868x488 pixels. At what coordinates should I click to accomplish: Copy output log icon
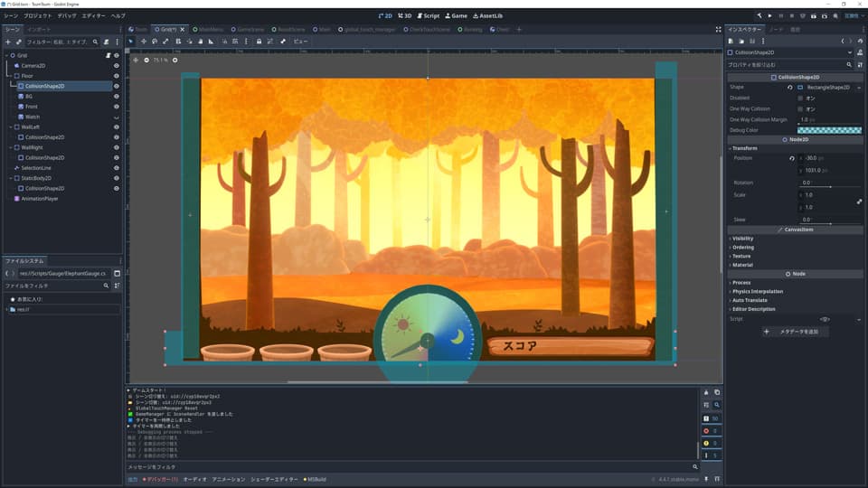click(717, 392)
